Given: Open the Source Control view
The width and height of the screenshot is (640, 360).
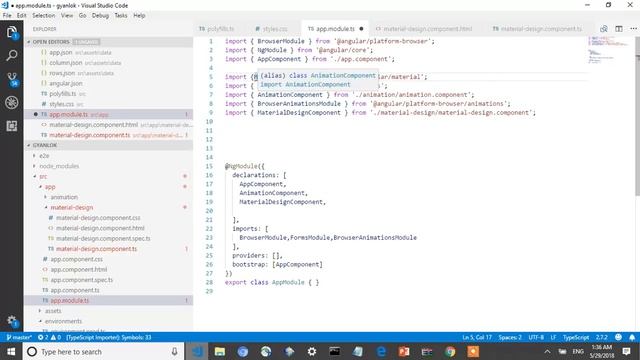Looking at the screenshot, I should pyautogui.click(x=12, y=79).
